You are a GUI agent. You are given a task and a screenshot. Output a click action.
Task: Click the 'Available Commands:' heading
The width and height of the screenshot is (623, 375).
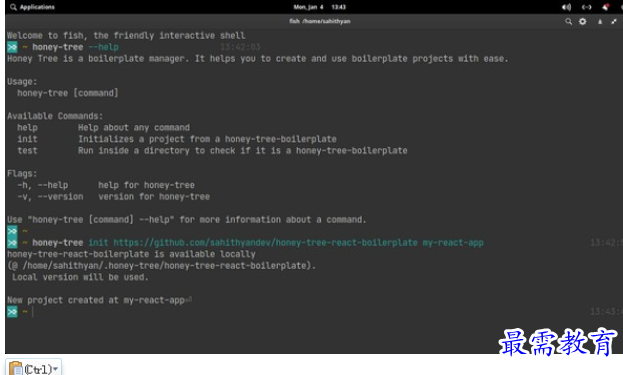pyautogui.click(x=55, y=116)
